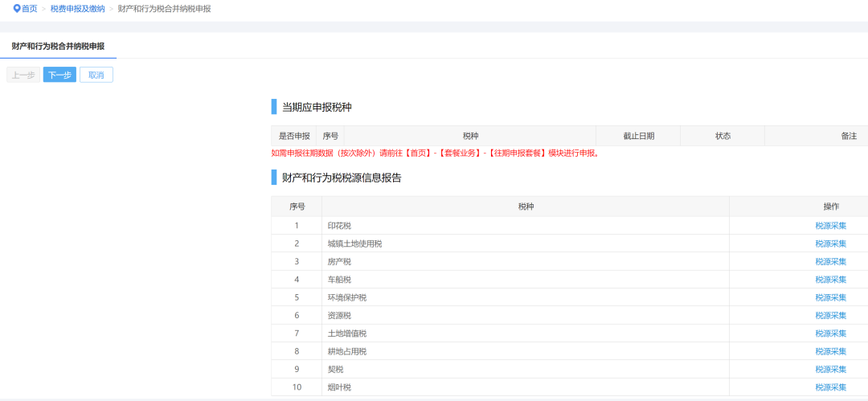Viewport: 868px width, 401px height.
Task: Open 税源采集 for 土地增值税
Action: tap(831, 333)
